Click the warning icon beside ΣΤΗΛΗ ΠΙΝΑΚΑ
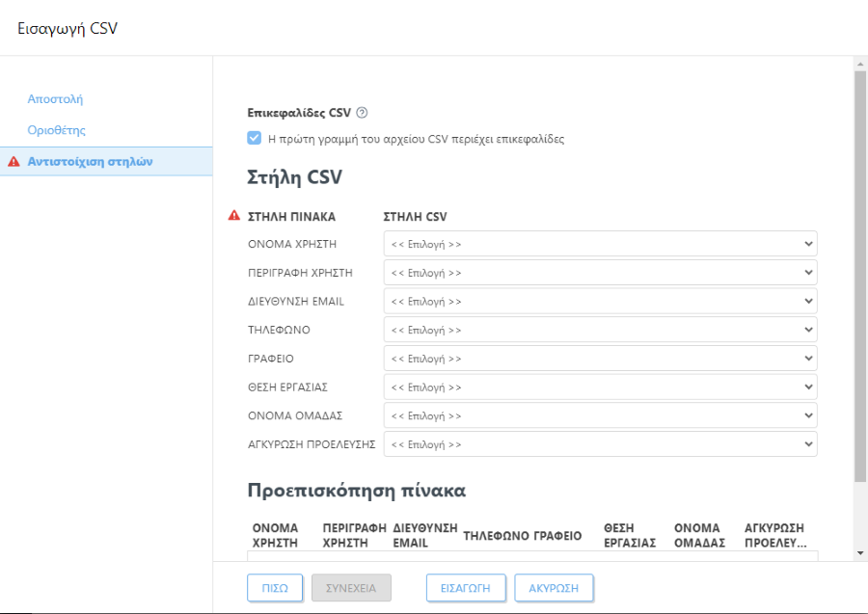 pyautogui.click(x=232, y=215)
